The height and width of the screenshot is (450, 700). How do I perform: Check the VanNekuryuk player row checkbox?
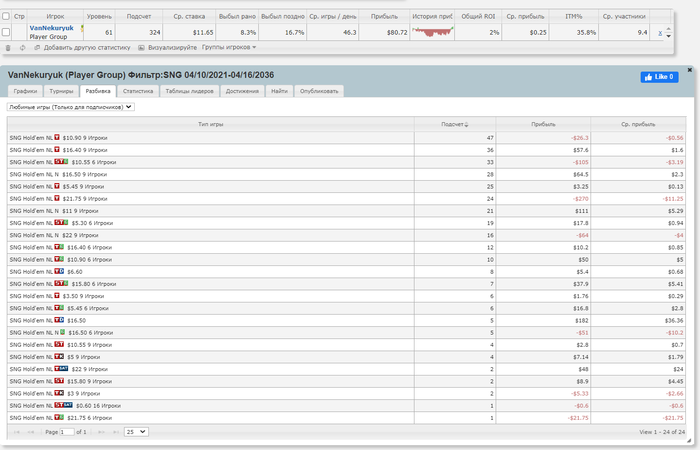6,32
